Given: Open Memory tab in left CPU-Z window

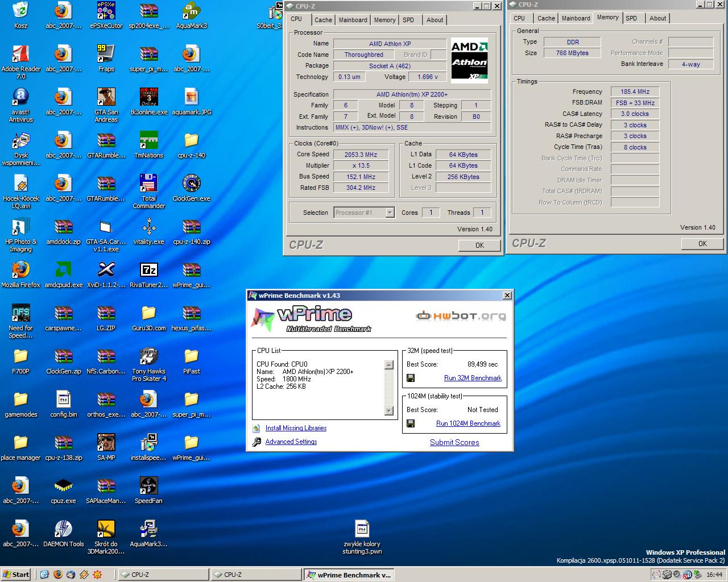Looking at the screenshot, I should point(384,20).
